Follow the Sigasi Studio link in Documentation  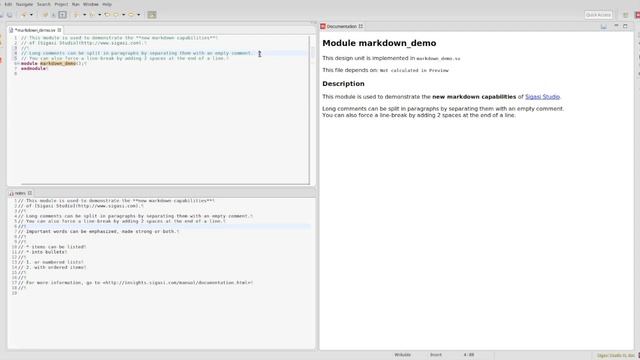[542, 97]
